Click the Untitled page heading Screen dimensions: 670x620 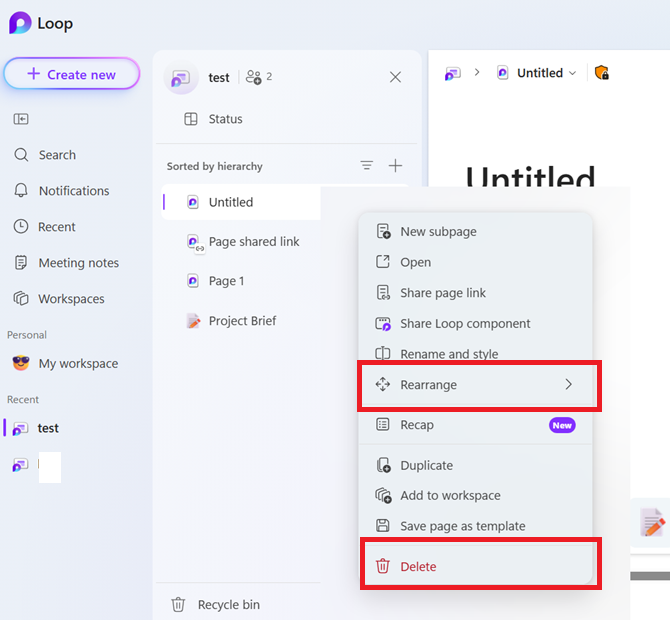coord(530,176)
